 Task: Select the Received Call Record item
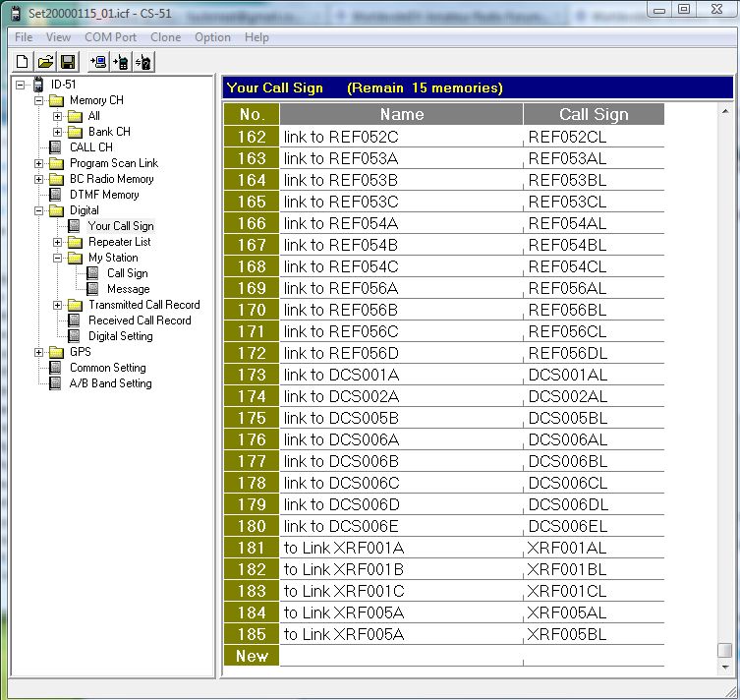(x=140, y=321)
